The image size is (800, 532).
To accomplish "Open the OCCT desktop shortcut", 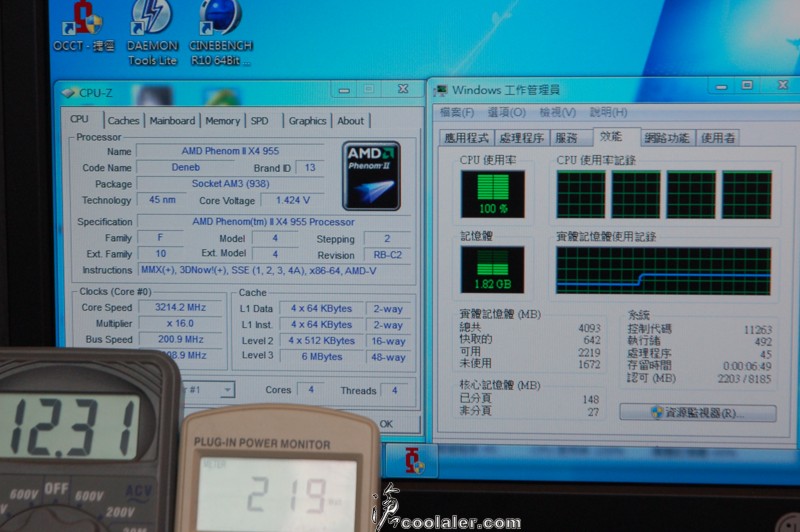I will click(x=84, y=27).
